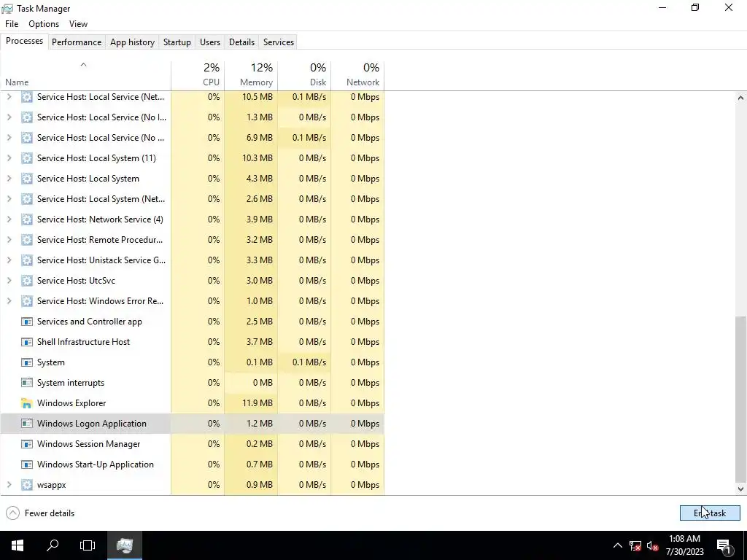Select Service Host: Local Service (No l... 1.3 MB row
The image size is (747, 560).
193,117
